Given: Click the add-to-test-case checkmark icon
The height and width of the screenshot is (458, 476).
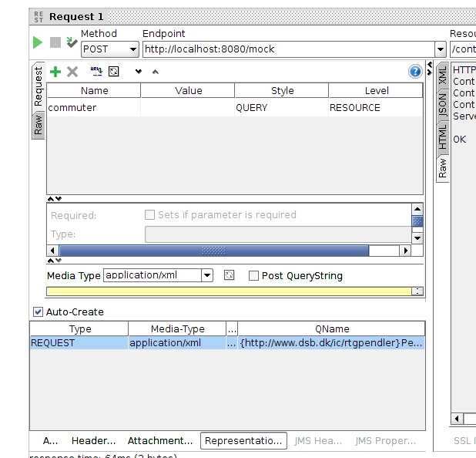Looking at the screenshot, I should tap(72, 43).
